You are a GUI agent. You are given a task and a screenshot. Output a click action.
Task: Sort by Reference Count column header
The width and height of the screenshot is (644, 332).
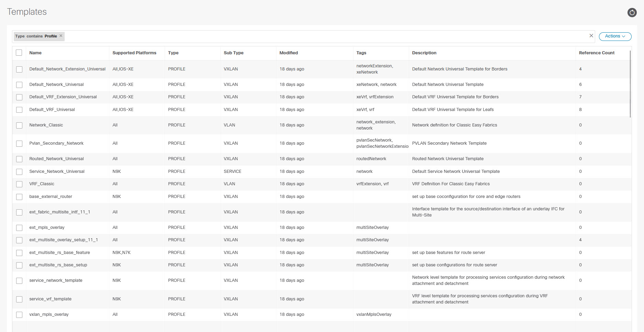pyautogui.click(x=597, y=53)
